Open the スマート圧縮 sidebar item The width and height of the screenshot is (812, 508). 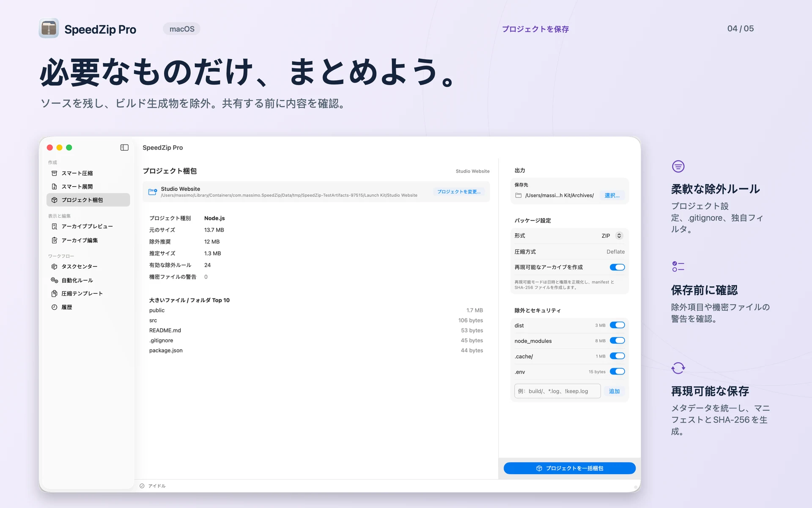[88, 173]
